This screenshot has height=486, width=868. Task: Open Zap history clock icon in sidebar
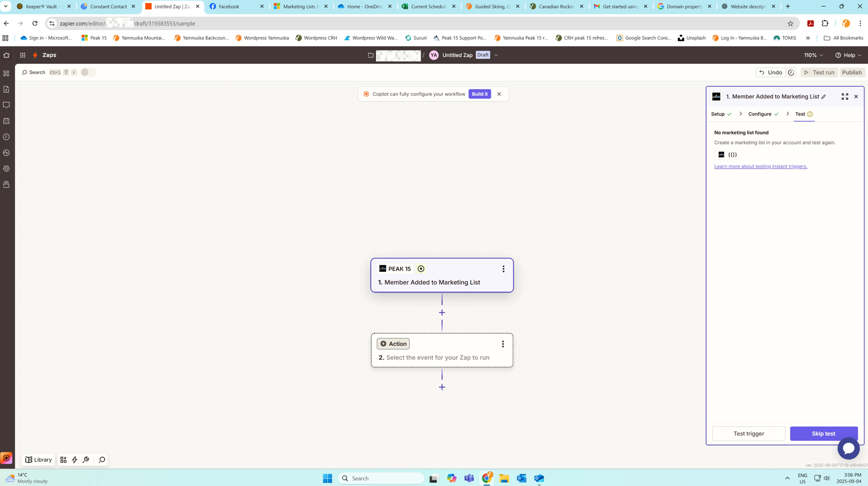6,137
